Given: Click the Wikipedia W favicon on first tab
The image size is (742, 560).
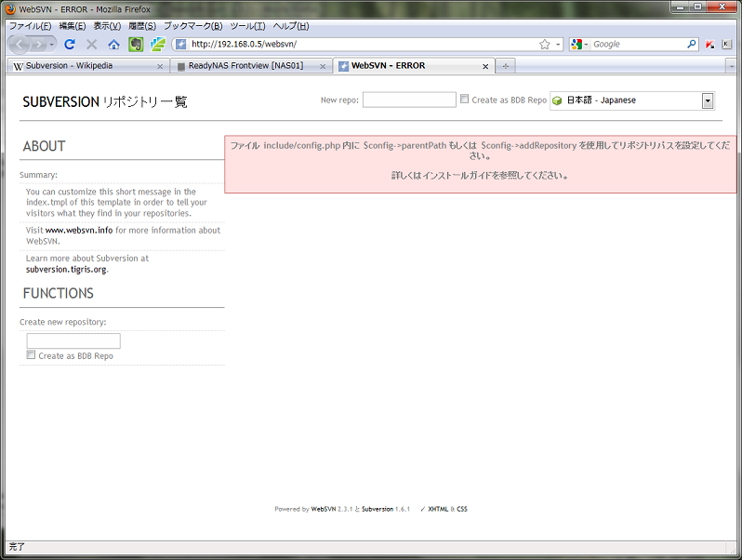Looking at the screenshot, I should point(18,66).
